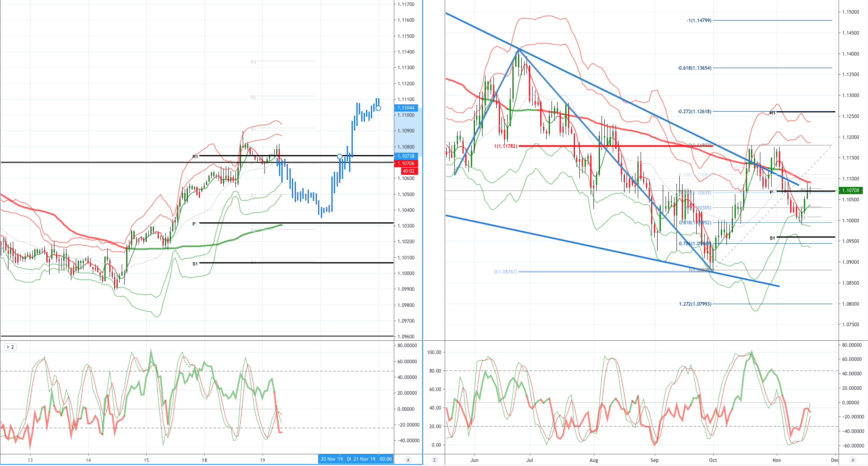Click the blue 1.11044 price label
The width and height of the screenshot is (868, 466).
click(x=406, y=108)
